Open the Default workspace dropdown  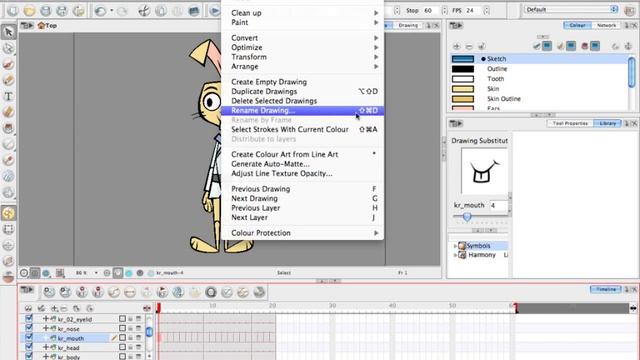click(571, 9)
